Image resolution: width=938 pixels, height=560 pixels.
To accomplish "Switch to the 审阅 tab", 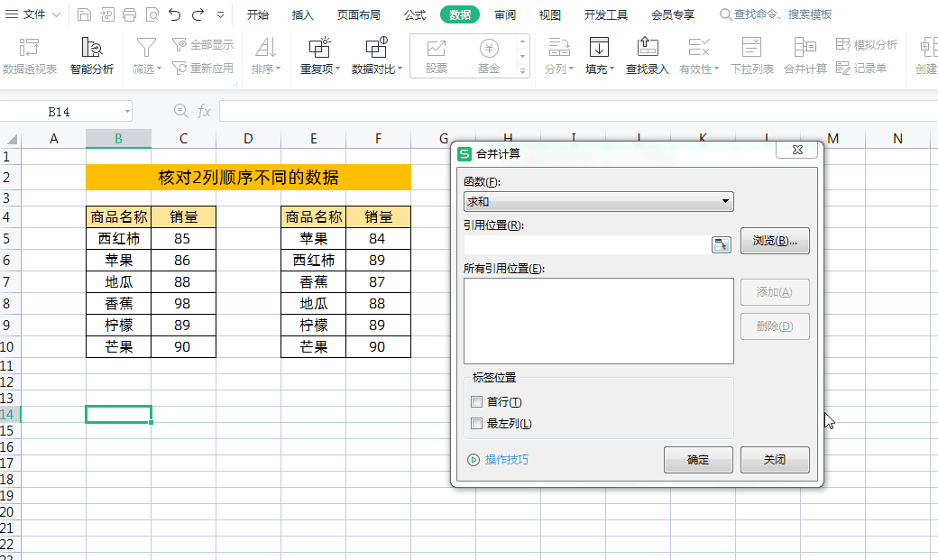I will click(505, 14).
